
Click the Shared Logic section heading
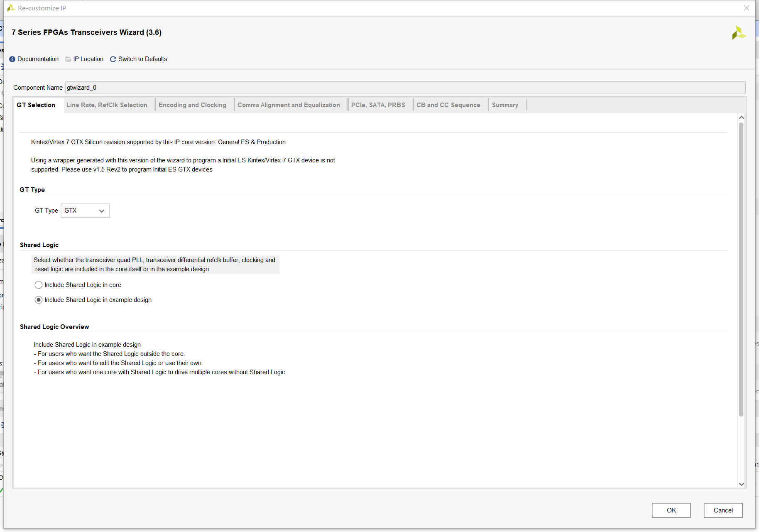[39, 245]
